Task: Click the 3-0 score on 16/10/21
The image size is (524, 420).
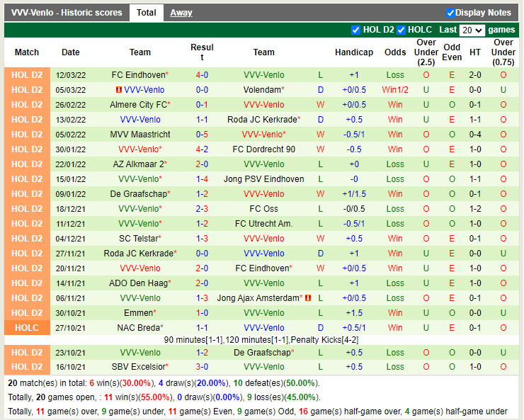Action: (x=202, y=367)
